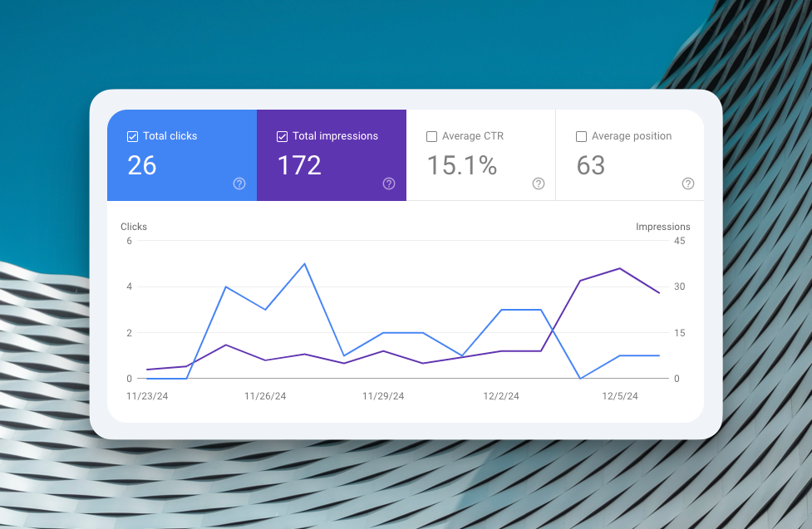The image size is (812, 529).
Task: Uncheck the Total clicks checkbox
Action: click(133, 137)
